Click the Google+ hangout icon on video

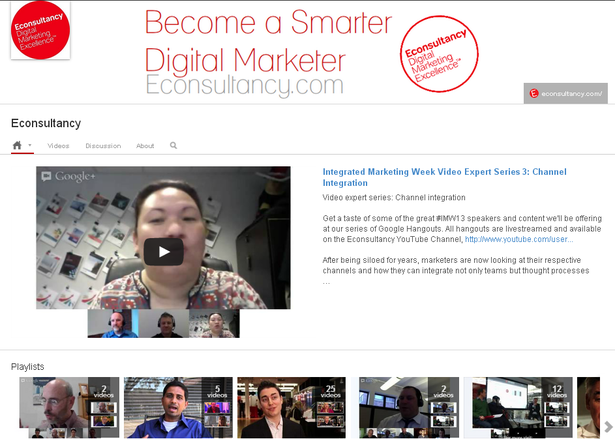coord(46,177)
